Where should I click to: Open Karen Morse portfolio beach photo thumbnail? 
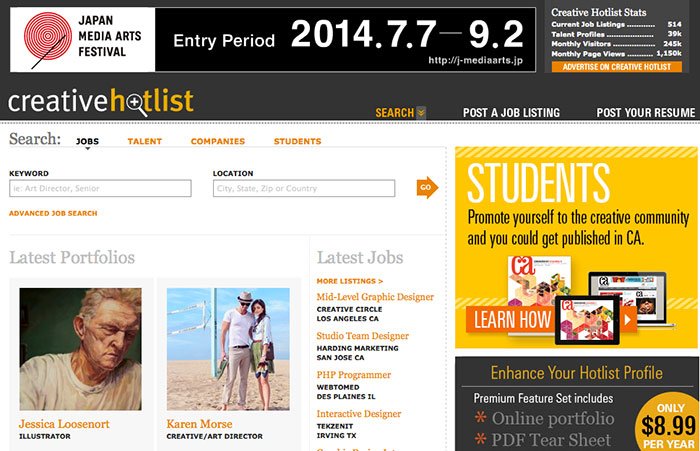(228, 349)
